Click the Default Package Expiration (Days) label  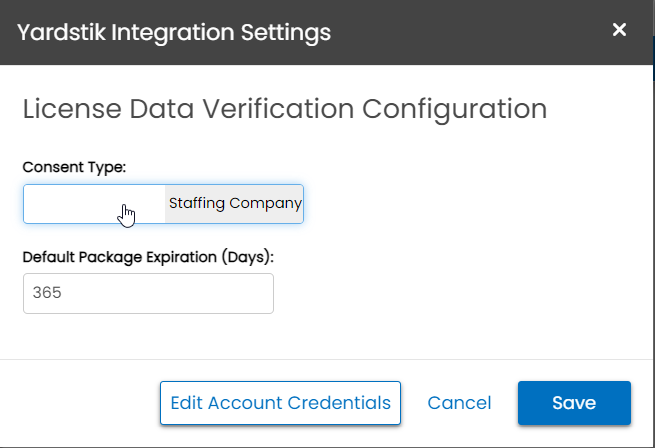coord(148,257)
